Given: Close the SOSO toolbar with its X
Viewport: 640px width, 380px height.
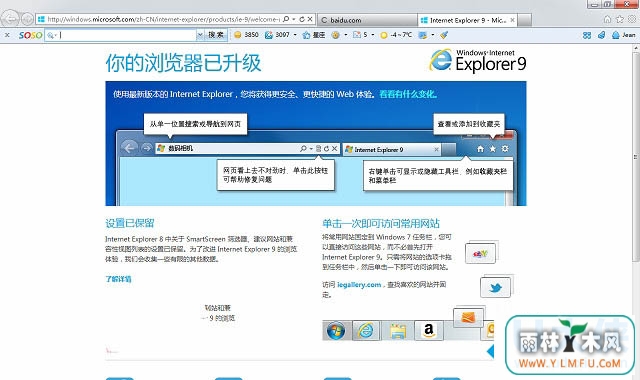Looking at the screenshot, I should pyautogui.click(x=7, y=35).
